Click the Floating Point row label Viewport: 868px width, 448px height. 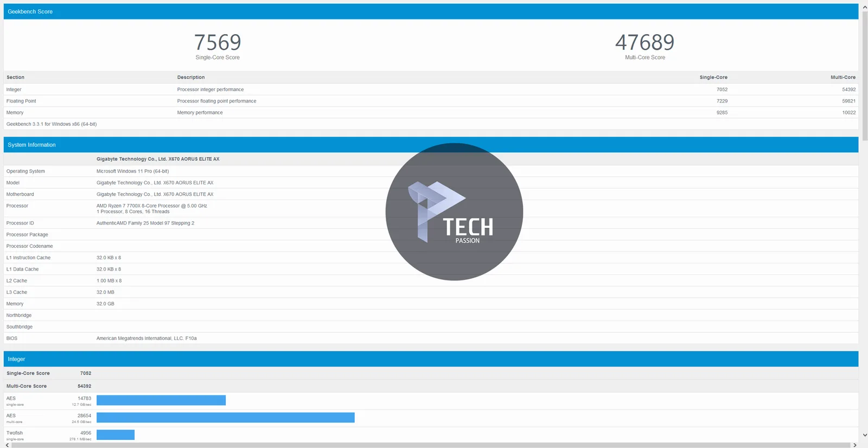pos(21,101)
